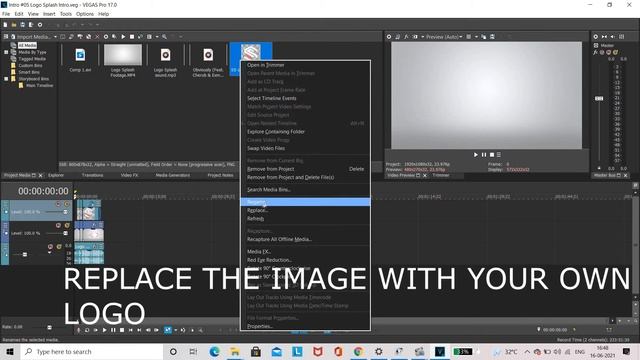Switch to the Media Generators tab
This screenshot has height=360, width=640.
173,175
